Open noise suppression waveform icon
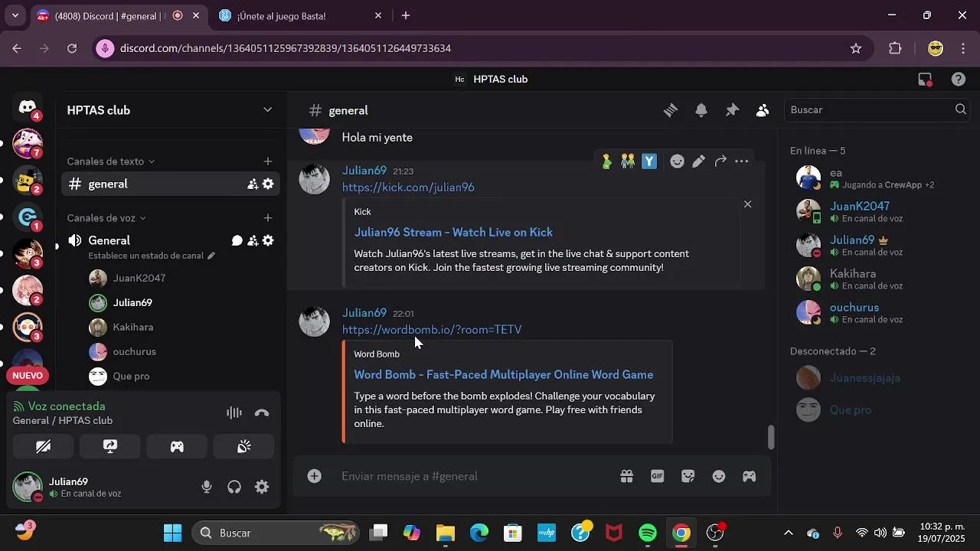980x551 pixels. pos(234,413)
